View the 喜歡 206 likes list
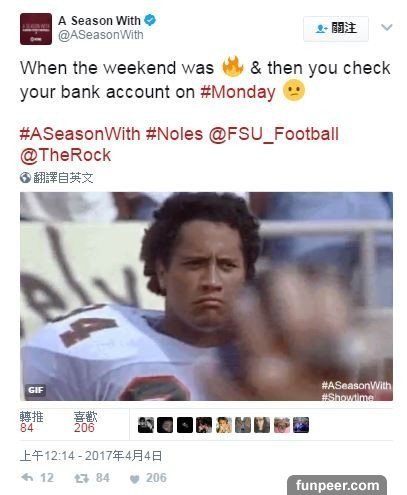Image resolution: width=407 pixels, height=495 pixels. click(x=85, y=422)
